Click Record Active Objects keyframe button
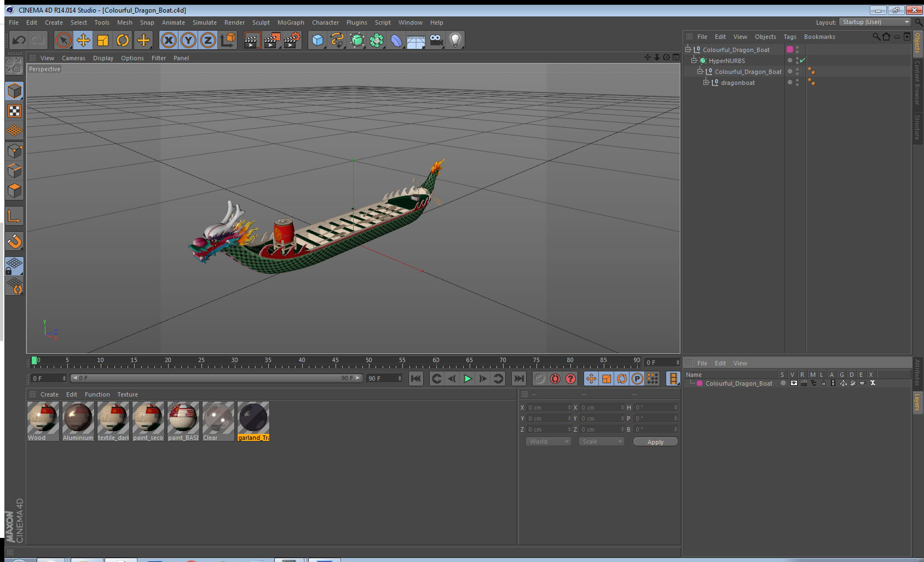The image size is (924, 562). tap(540, 379)
